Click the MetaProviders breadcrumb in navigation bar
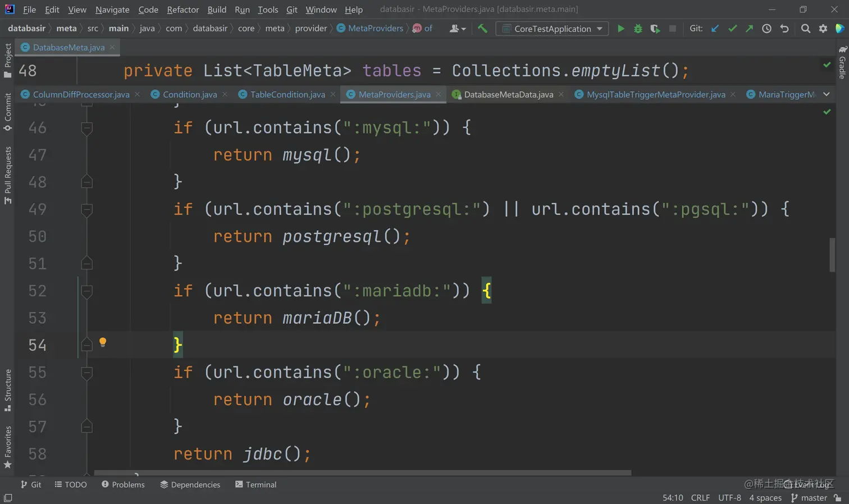The height and width of the screenshot is (504, 849). pos(369,29)
